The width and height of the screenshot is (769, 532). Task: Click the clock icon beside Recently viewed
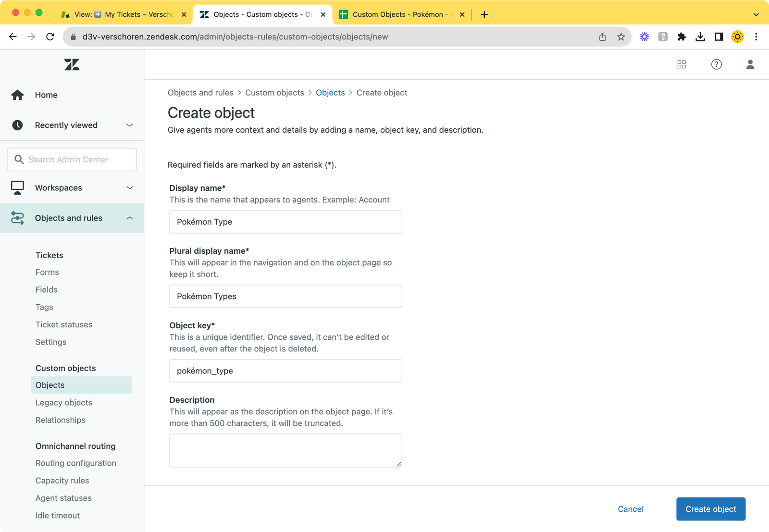click(17, 125)
